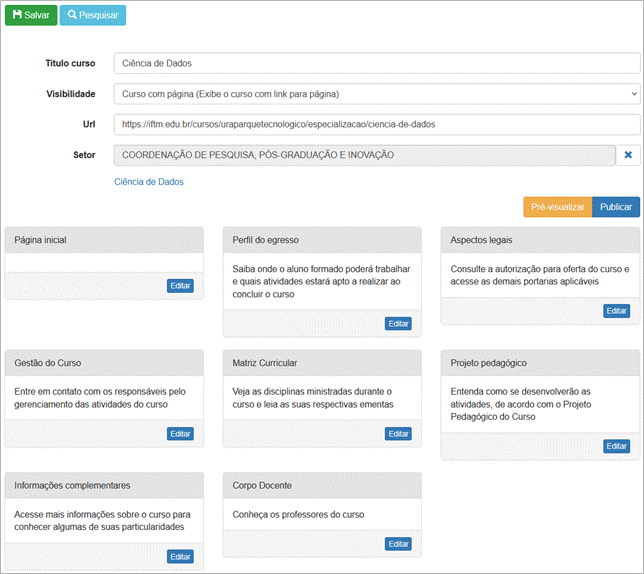644x574 pixels.
Task: Edit the Perfil do egresso section
Action: point(398,323)
